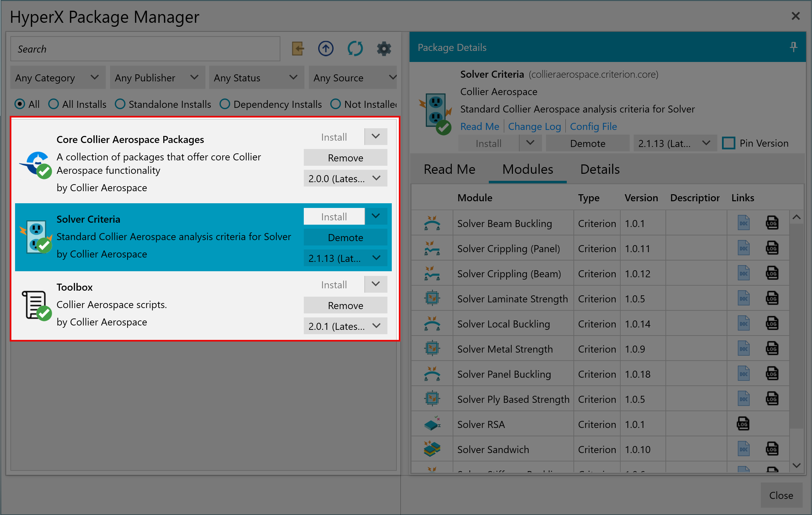The image size is (812, 515).
Task: Open LOG link for Solver Crippling (Beam)
Action: 772,273
